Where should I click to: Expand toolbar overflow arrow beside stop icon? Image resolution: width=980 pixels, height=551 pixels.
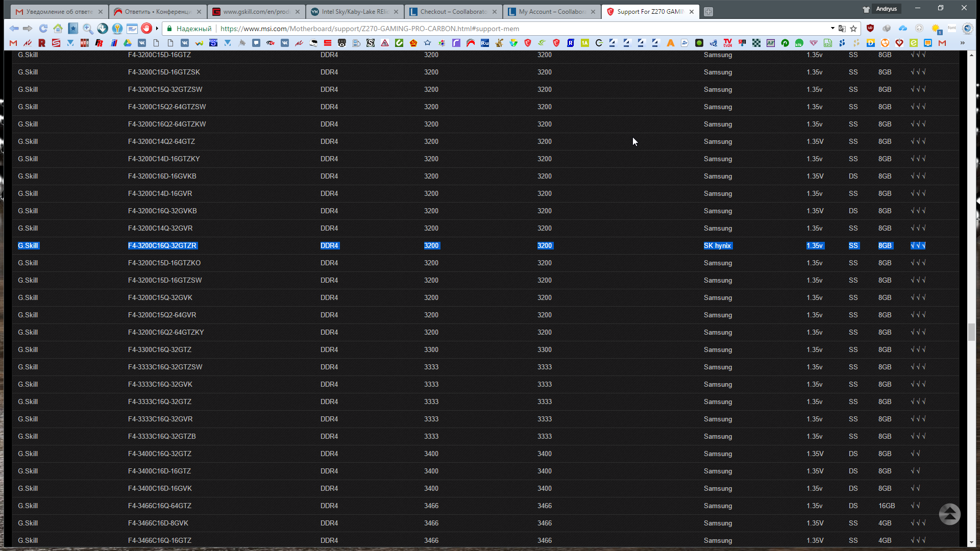(157, 29)
